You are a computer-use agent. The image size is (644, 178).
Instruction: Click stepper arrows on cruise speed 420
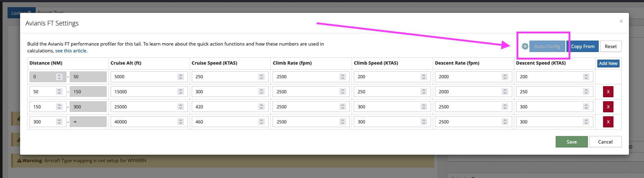[x=261, y=107]
